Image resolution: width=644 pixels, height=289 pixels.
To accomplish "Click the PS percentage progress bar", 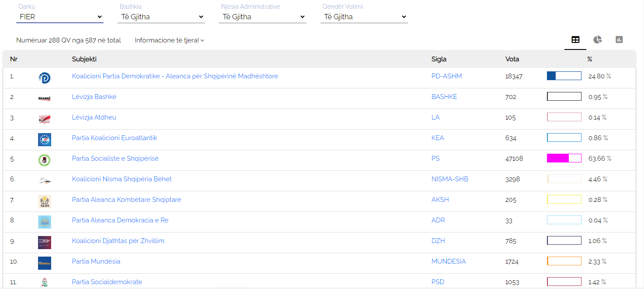I will coord(564,159).
